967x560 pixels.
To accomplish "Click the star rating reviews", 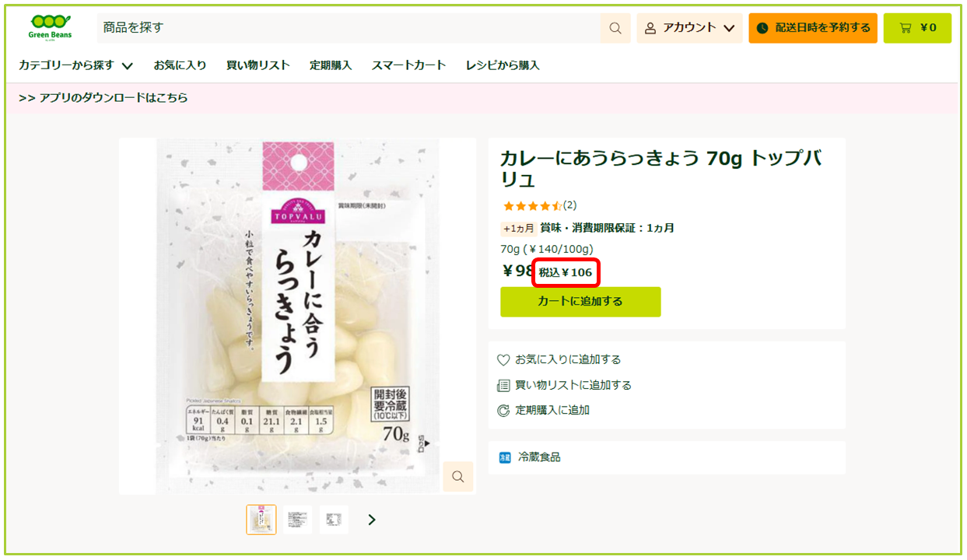I will [x=539, y=205].
